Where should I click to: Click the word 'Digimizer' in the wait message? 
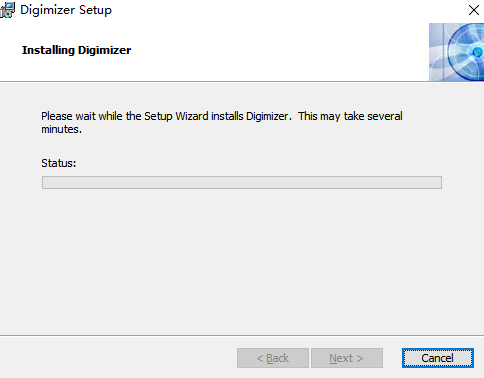click(268, 116)
